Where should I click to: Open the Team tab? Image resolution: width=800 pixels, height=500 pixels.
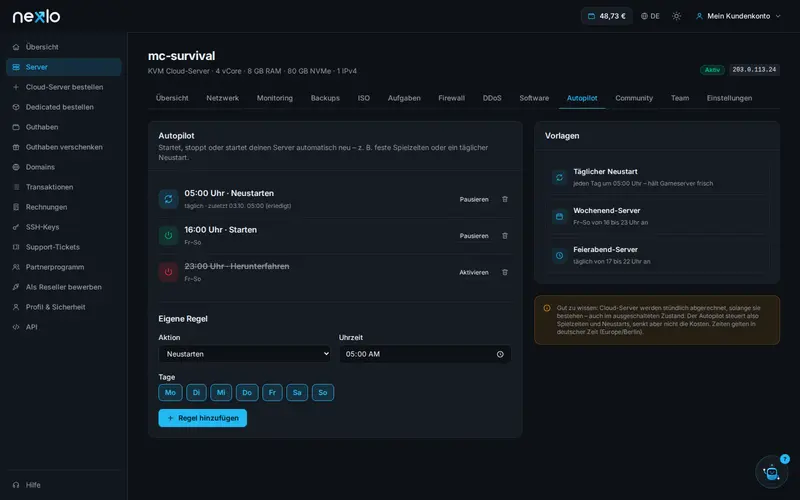680,98
